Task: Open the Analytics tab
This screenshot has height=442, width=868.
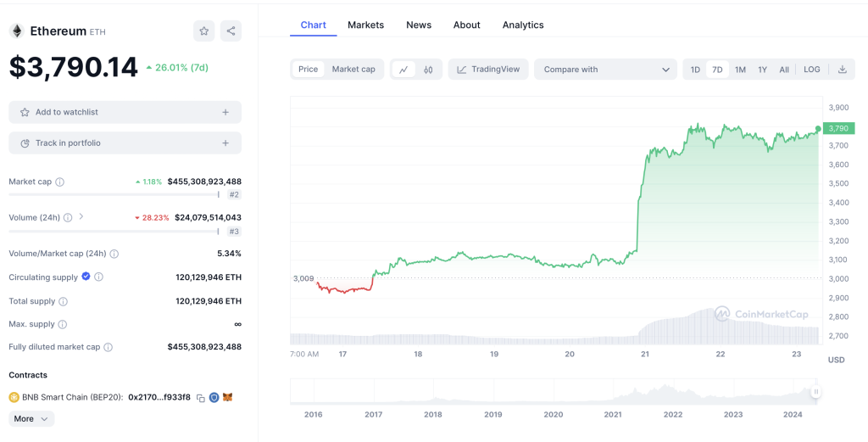Action: (523, 25)
